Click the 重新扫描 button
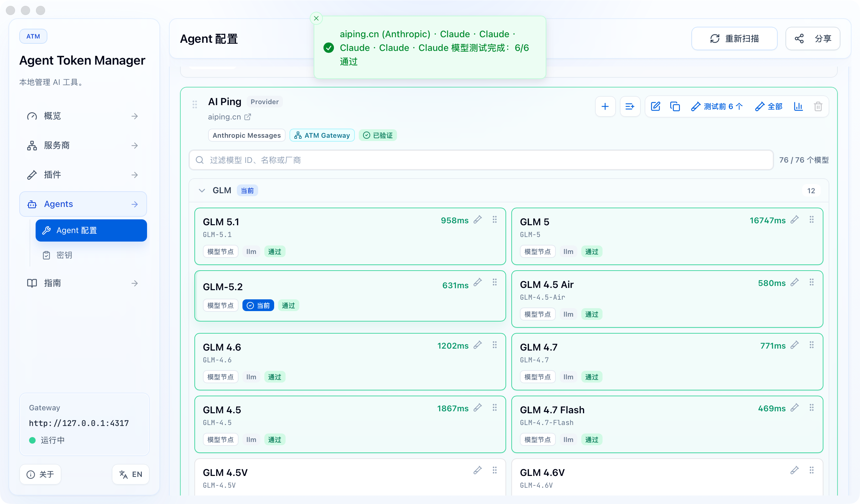Screen dimensions: 860x504 tap(734, 39)
